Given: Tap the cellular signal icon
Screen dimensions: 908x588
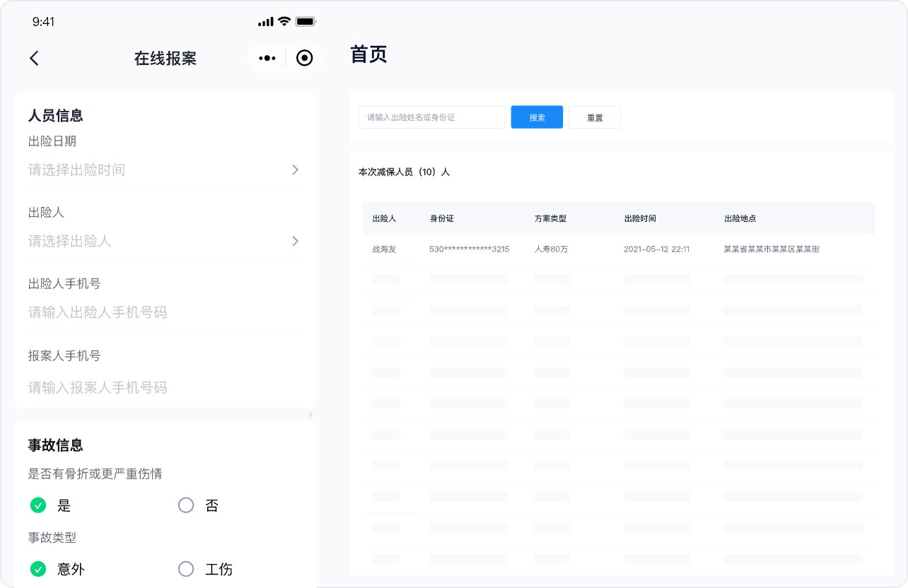Looking at the screenshot, I should point(266,22).
